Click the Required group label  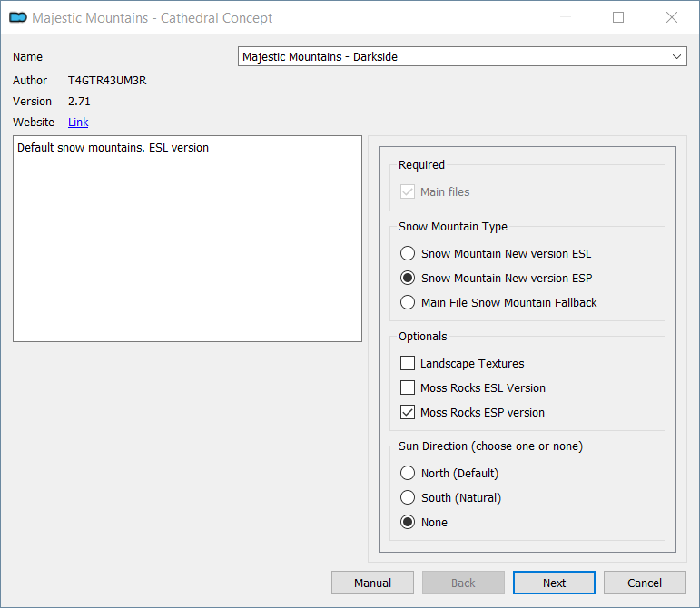pos(421,164)
